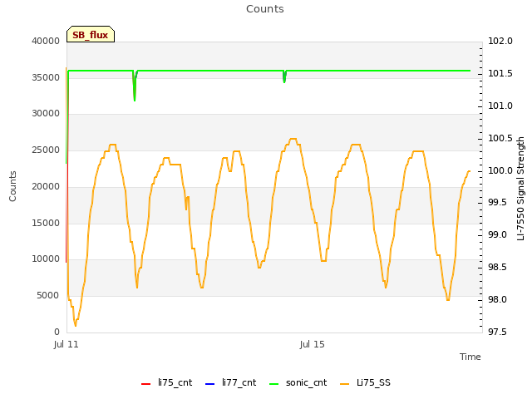This screenshot has width=532, height=399.
Task: Click the 100.0 right axis value
Action: pyautogui.click(x=500, y=170)
